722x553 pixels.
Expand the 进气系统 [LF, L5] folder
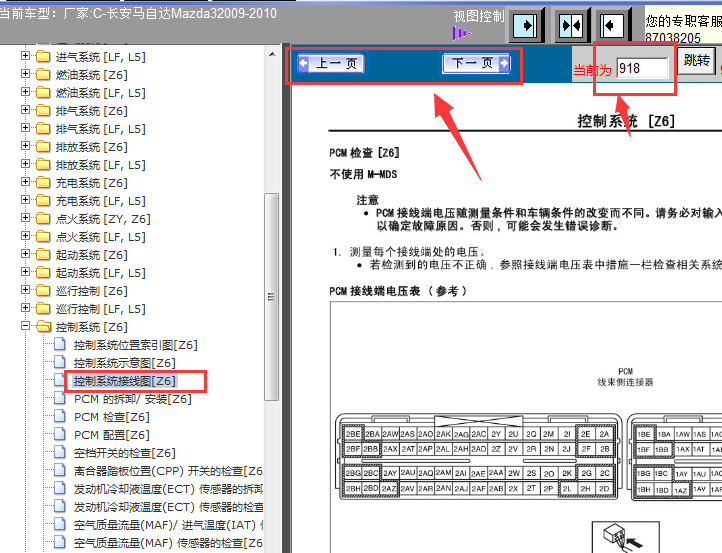25,56
